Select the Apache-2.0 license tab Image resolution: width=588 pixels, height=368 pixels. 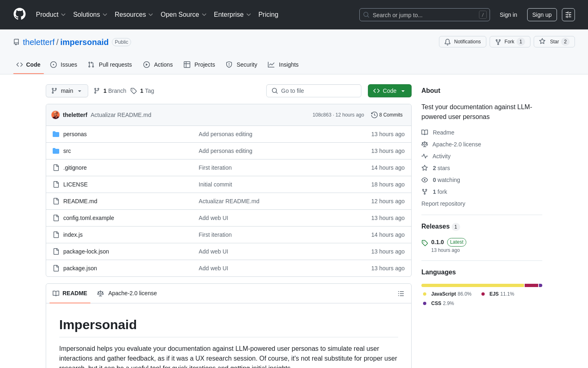pyautogui.click(x=127, y=294)
